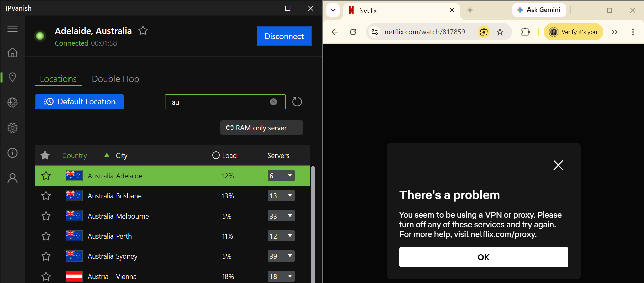
Task: Expand Perth servers dropdown showing 12
Action: (x=281, y=236)
